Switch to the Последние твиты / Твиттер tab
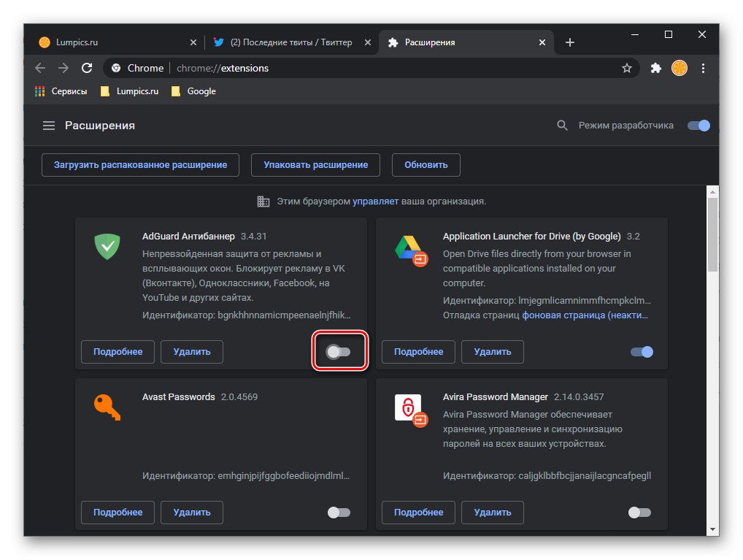743x560 pixels. pyautogui.click(x=291, y=42)
